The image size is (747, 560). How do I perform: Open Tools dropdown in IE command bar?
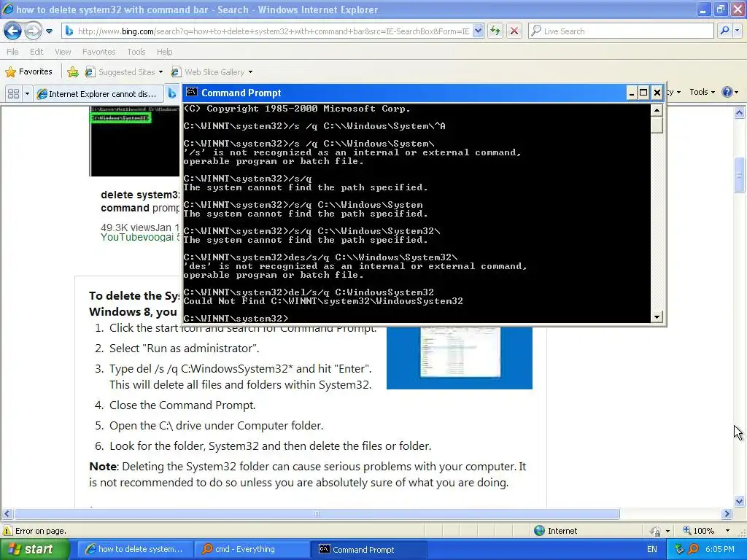tap(702, 92)
